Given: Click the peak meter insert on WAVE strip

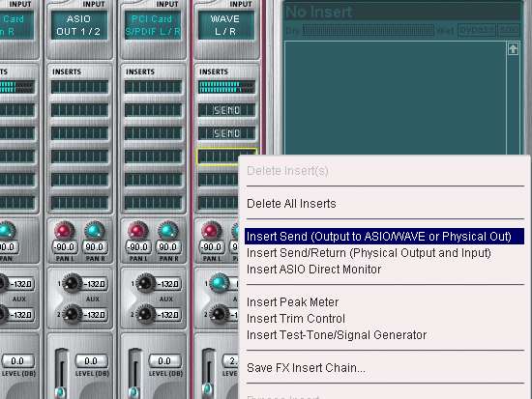Looking at the screenshot, I should click(226, 87).
